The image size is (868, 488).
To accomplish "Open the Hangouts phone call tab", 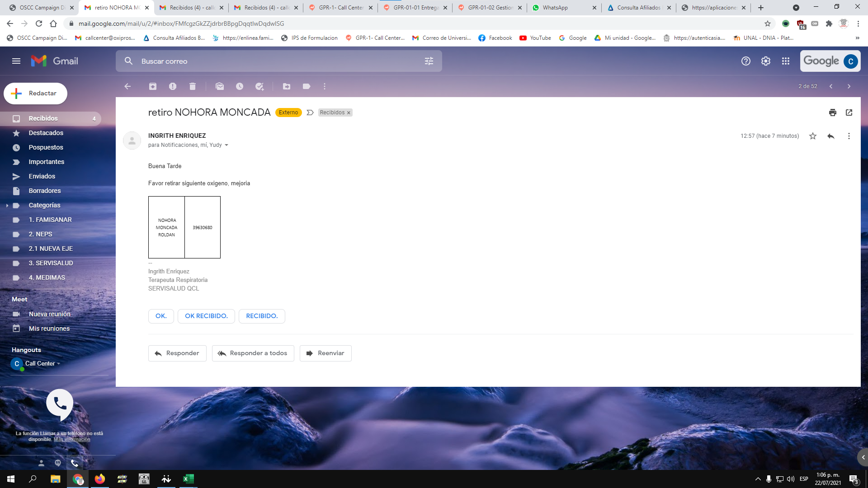I will tap(75, 463).
